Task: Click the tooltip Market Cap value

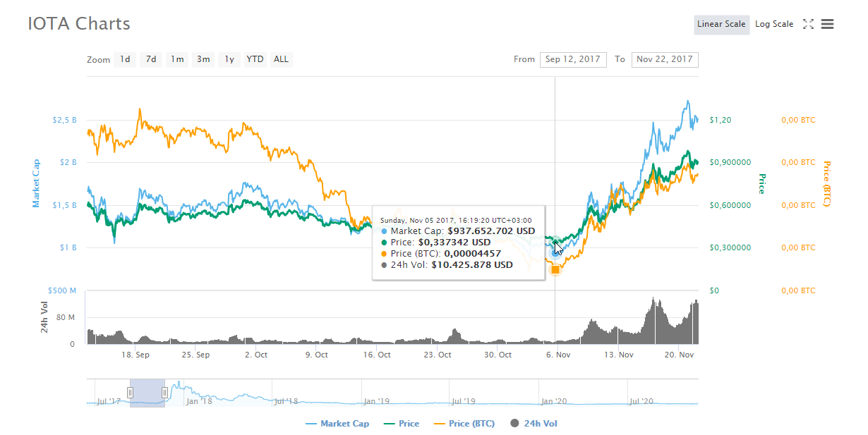Action: [492, 231]
